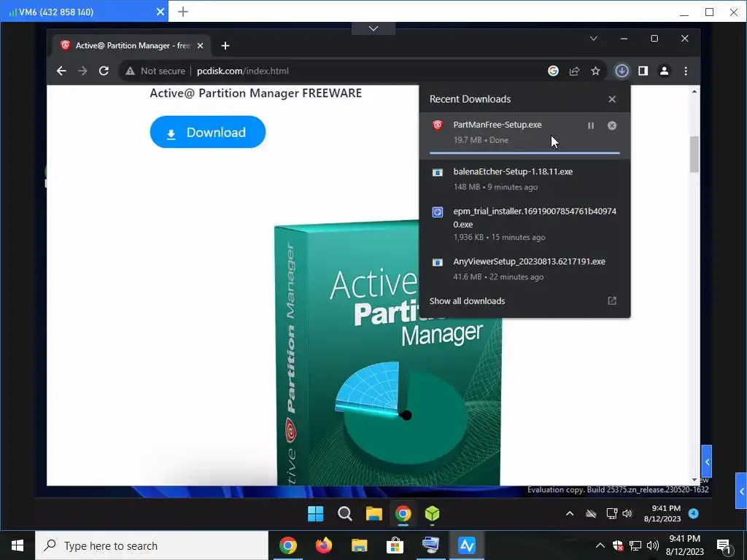Image resolution: width=747 pixels, height=560 pixels.
Task: Pause the PartManFree-Setup.exe download
Action: [591, 125]
